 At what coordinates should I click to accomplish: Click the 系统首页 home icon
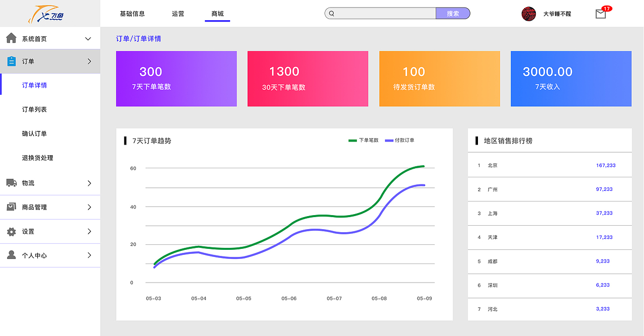point(11,37)
